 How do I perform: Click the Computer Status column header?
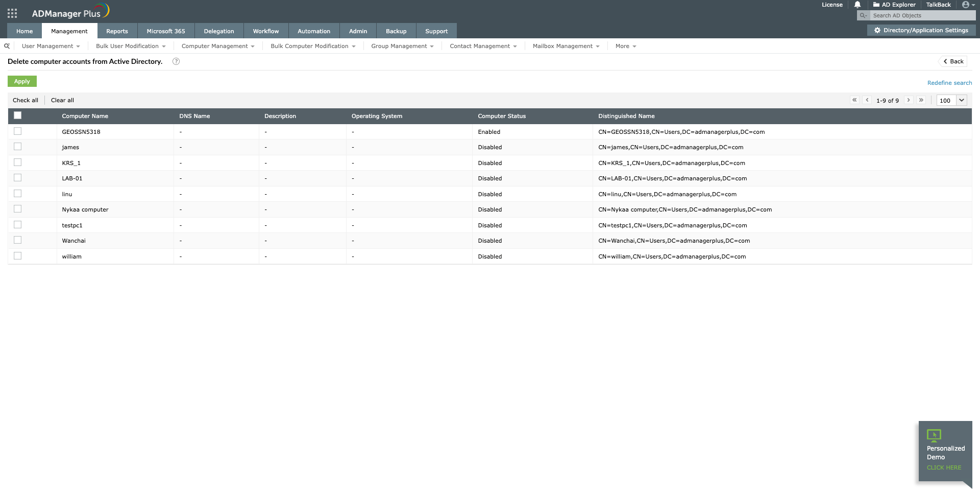pyautogui.click(x=502, y=116)
